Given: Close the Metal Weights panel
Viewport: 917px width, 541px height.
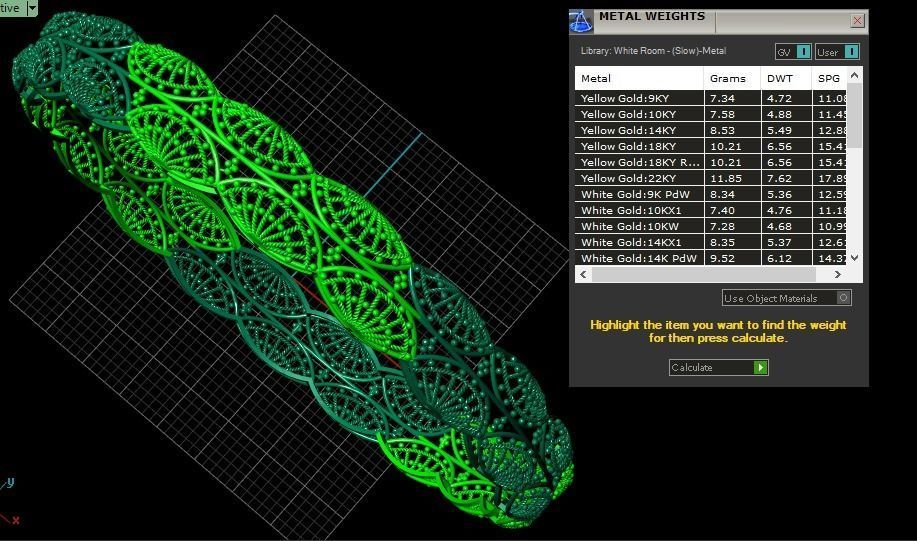Looking at the screenshot, I should [x=857, y=20].
